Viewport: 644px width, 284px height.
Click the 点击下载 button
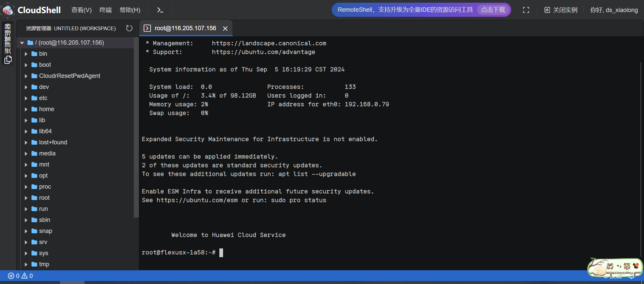pos(493,10)
